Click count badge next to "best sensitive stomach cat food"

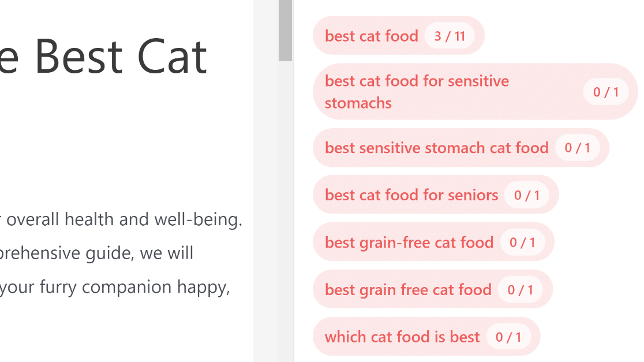click(x=578, y=148)
